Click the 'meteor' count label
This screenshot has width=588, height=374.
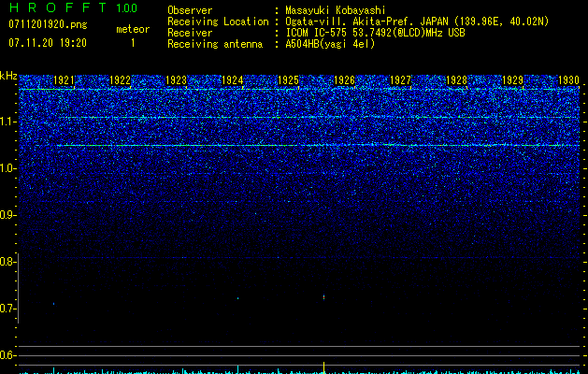(133, 29)
